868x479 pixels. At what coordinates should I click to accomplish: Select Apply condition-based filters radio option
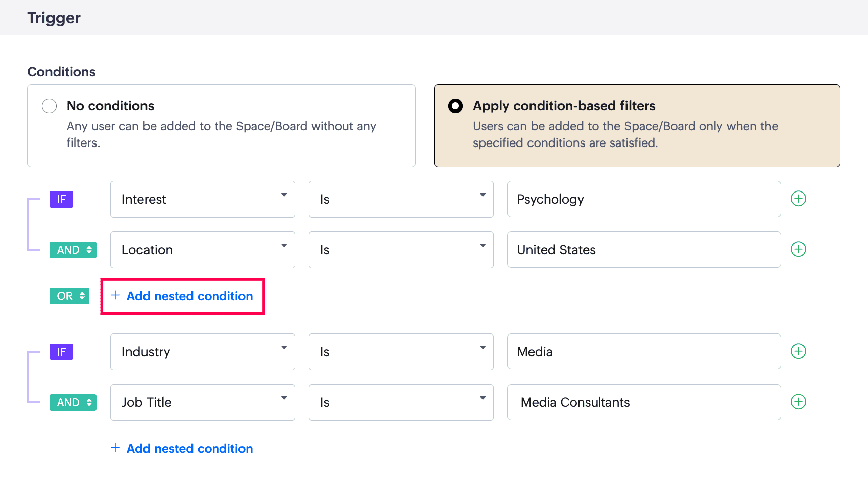[x=455, y=106]
